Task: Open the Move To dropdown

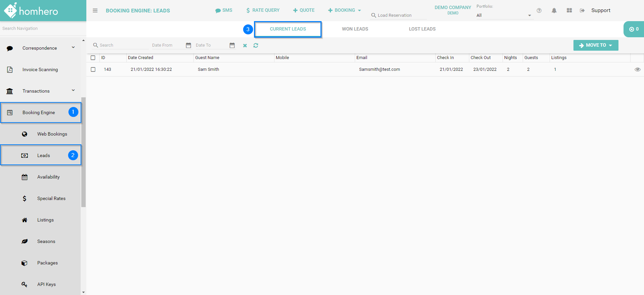Action: tap(596, 45)
